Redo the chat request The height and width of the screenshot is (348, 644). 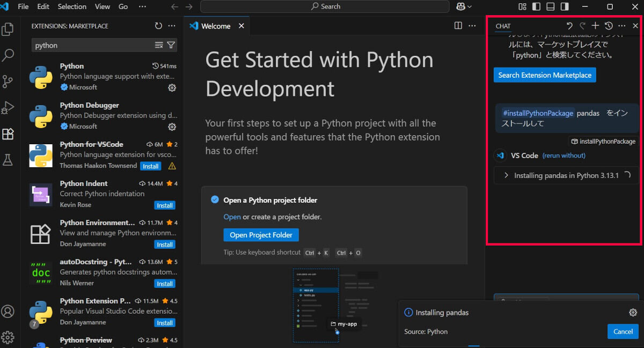tap(582, 26)
